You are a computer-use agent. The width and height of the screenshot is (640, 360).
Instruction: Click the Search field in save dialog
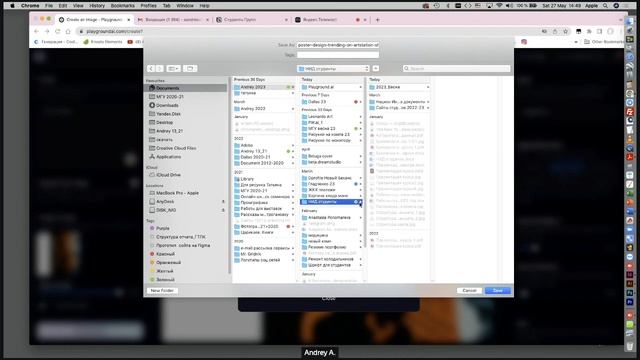click(456, 69)
